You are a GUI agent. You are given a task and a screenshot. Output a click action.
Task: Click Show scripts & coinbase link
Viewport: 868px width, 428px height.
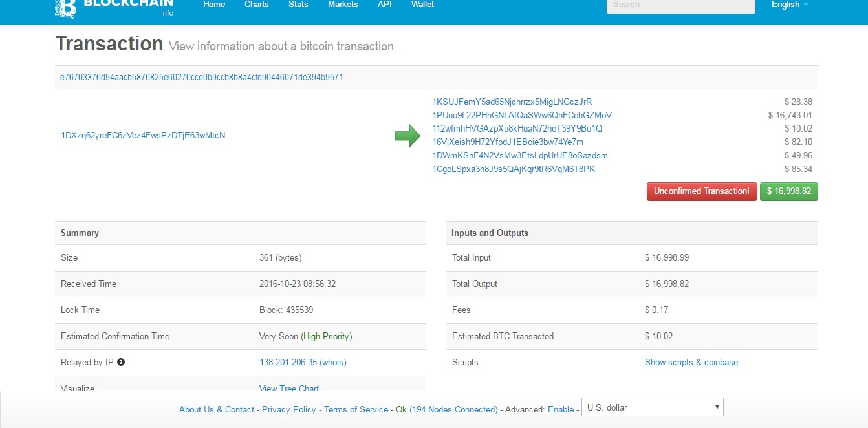[691, 362]
